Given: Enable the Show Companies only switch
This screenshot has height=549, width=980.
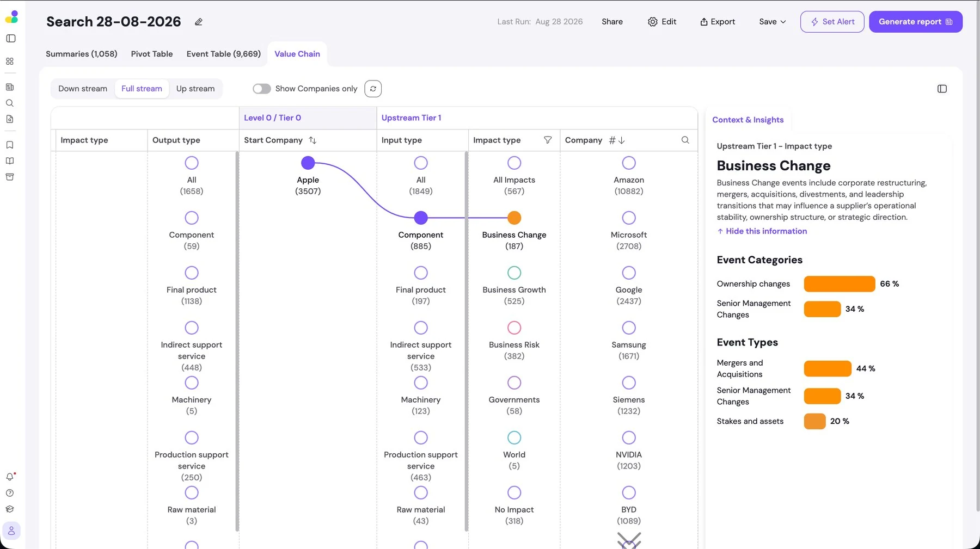Looking at the screenshot, I should click(261, 89).
